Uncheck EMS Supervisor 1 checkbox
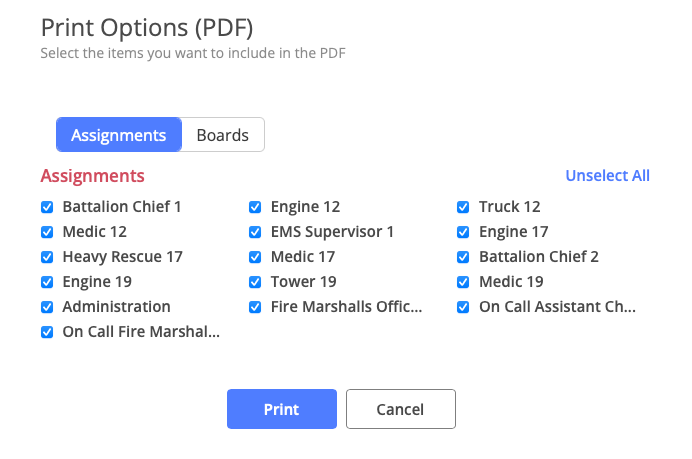 pos(255,232)
